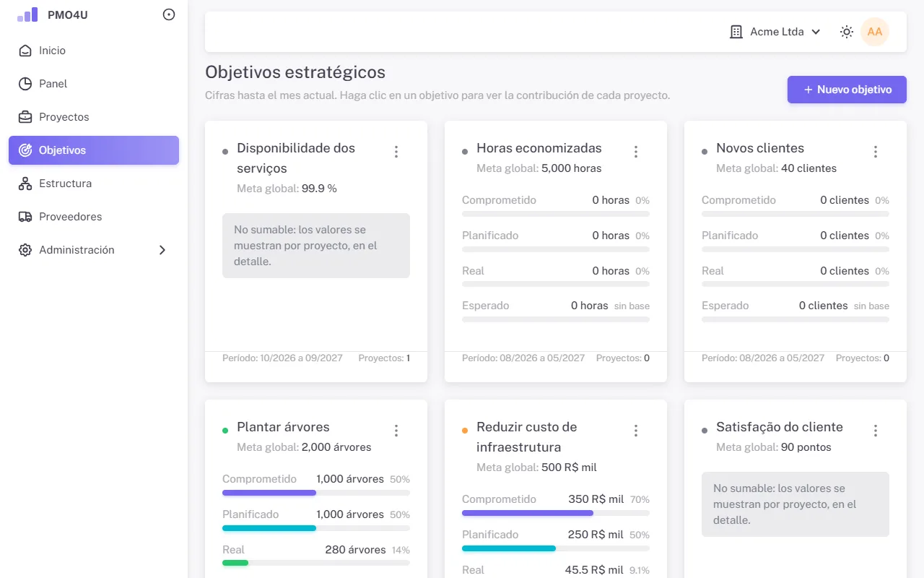
Task: Click the 'Meta global: 99.9 %' text
Action: click(287, 189)
